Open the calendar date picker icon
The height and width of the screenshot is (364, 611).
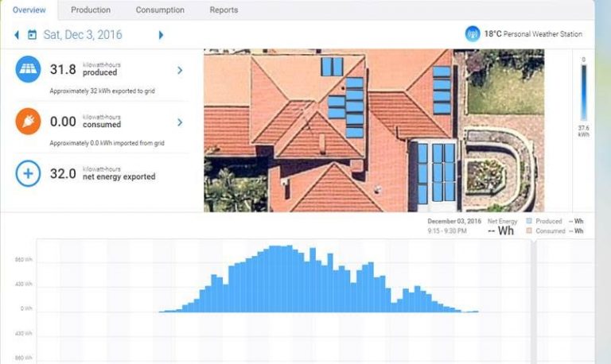[32, 35]
